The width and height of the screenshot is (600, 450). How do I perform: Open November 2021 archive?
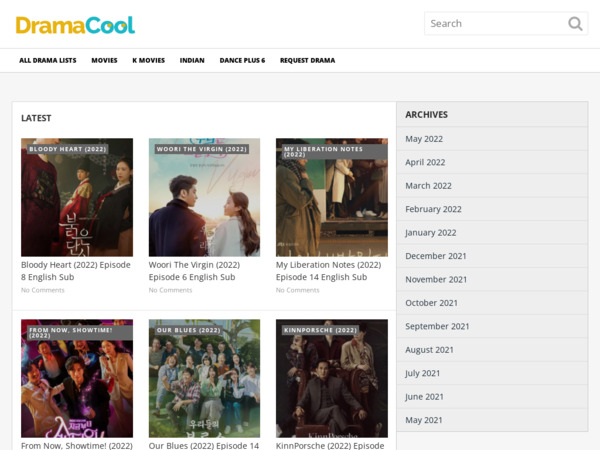pyautogui.click(x=436, y=279)
